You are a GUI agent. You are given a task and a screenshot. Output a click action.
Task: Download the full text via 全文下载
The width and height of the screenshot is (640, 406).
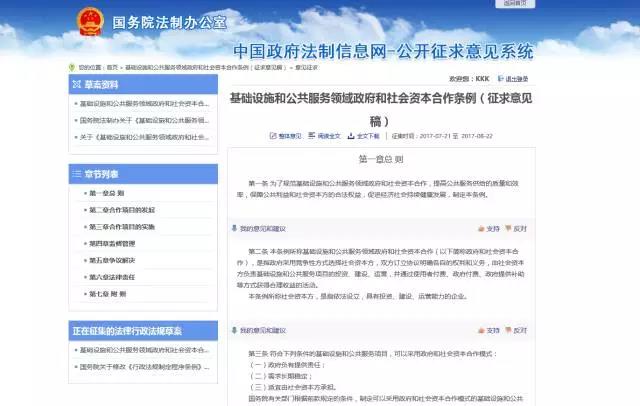(x=367, y=135)
